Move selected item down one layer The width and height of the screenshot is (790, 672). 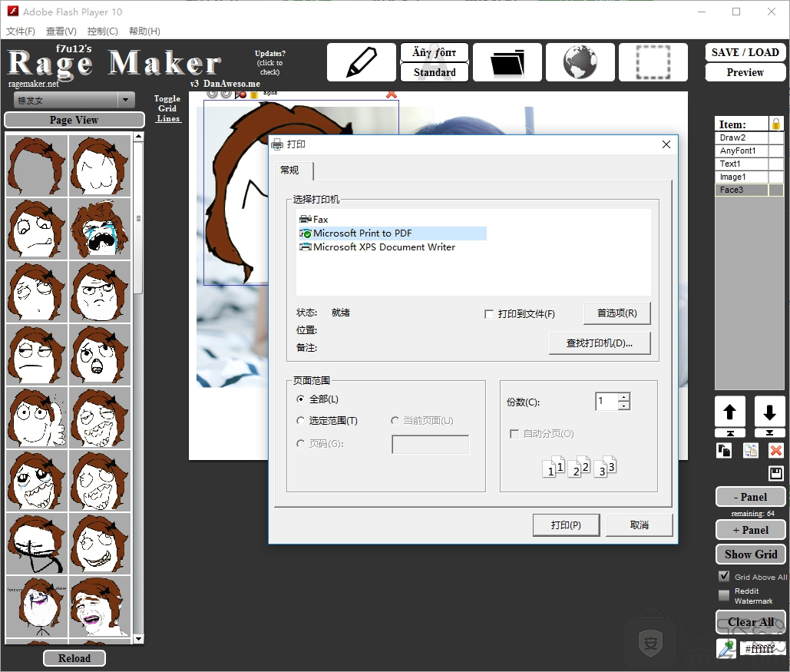769,412
